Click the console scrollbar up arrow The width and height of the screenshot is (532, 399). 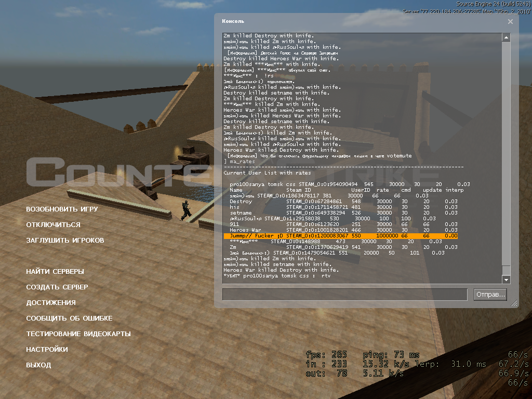coord(506,37)
